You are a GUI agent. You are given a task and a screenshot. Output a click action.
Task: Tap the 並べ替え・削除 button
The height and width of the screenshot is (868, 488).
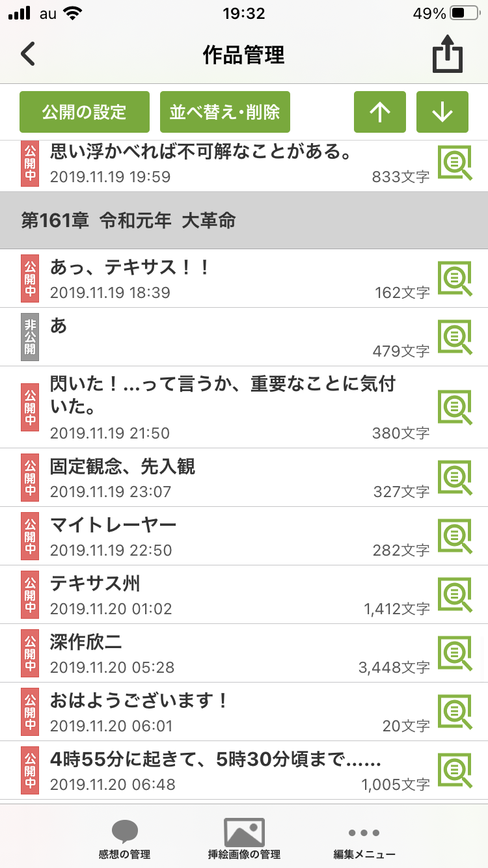[225, 112]
